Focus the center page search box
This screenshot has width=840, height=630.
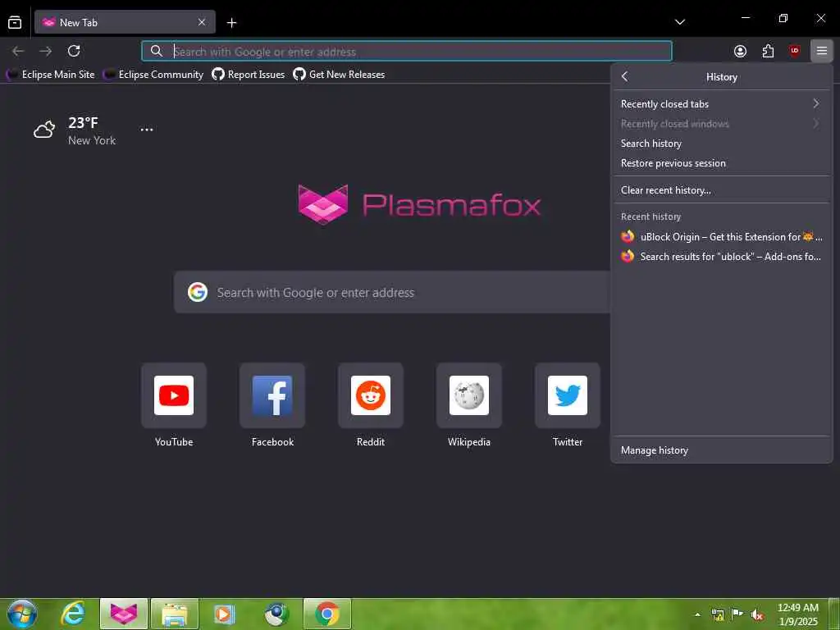click(x=392, y=293)
